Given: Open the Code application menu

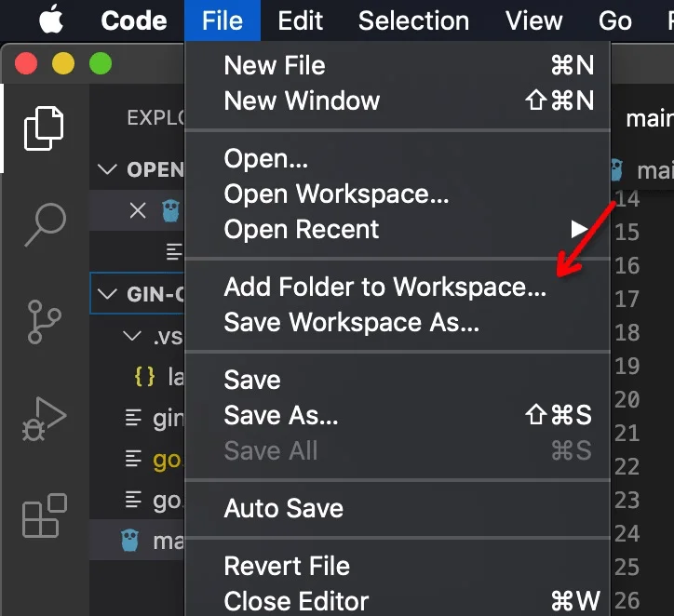Looking at the screenshot, I should point(134,20).
